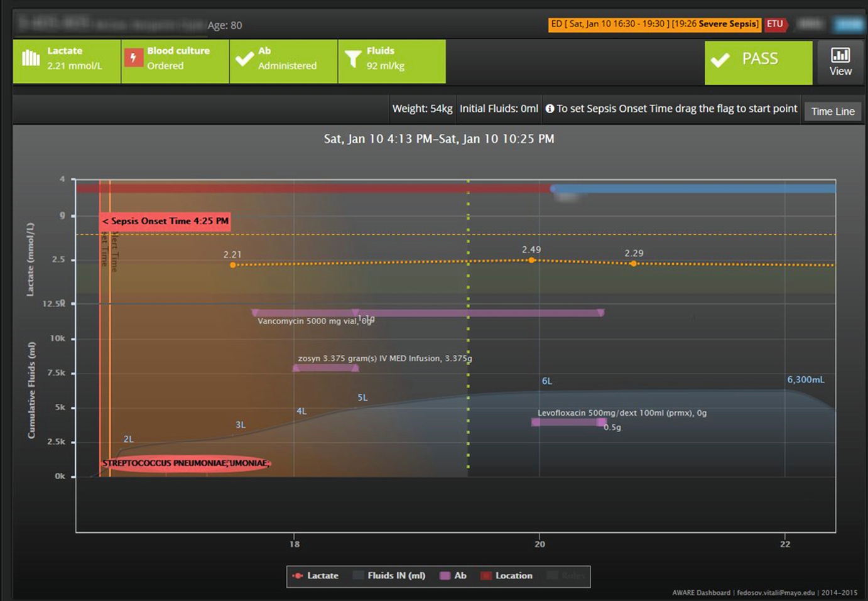Click the Lactate bar chart icon
This screenshot has width=868, height=601.
tap(31, 58)
